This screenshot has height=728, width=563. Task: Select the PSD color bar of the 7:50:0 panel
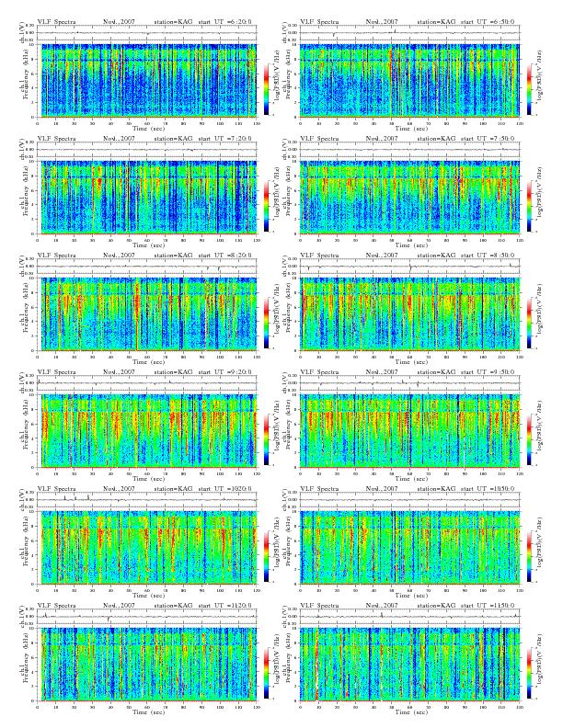[530, 206]
